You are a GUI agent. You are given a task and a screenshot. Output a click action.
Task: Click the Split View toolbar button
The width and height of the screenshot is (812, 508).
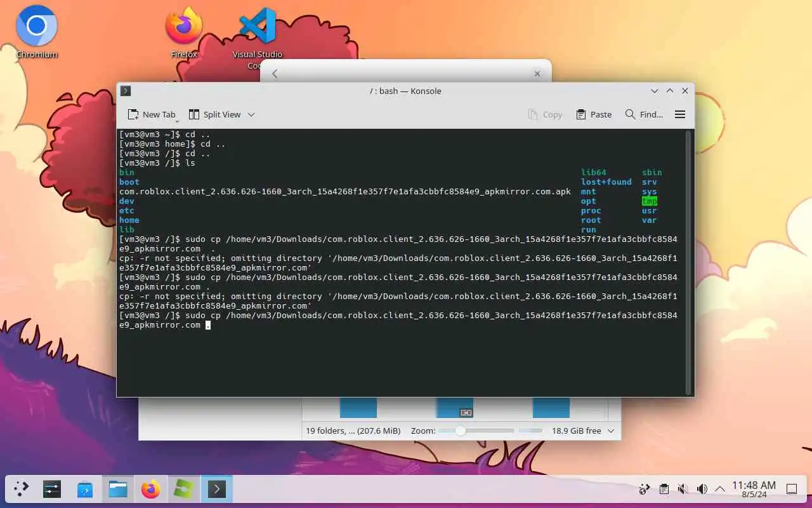point(215,114)
